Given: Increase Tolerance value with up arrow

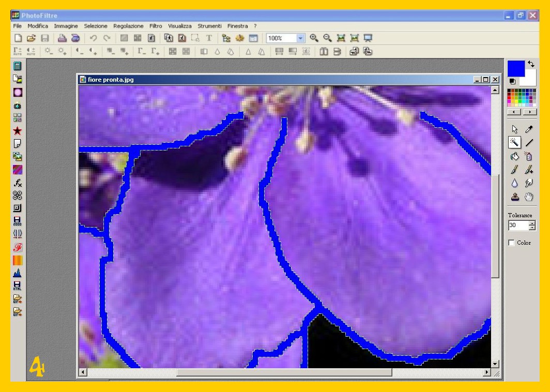Looking at the screenshot, I should click(532, 223).
